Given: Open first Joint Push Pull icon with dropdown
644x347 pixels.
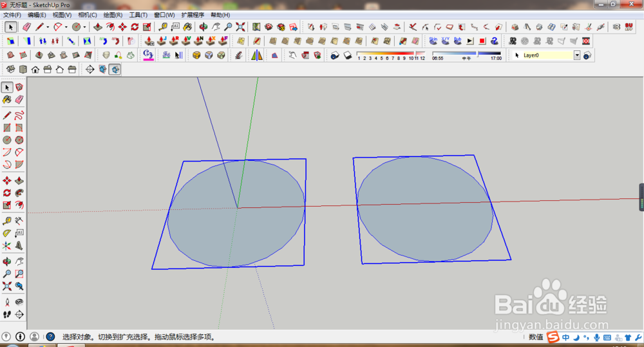Looking at the screenshot, I should click(x=149, y=41).
